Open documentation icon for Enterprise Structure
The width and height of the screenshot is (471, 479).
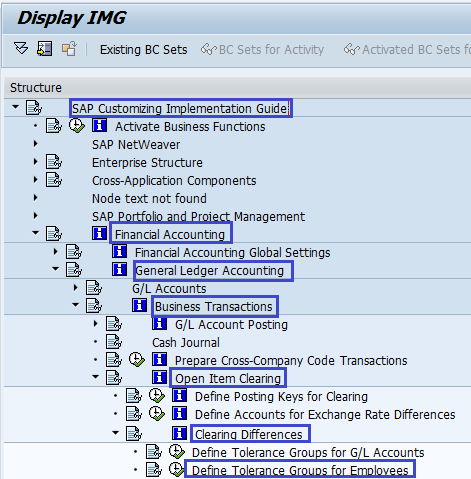point(54,162)
